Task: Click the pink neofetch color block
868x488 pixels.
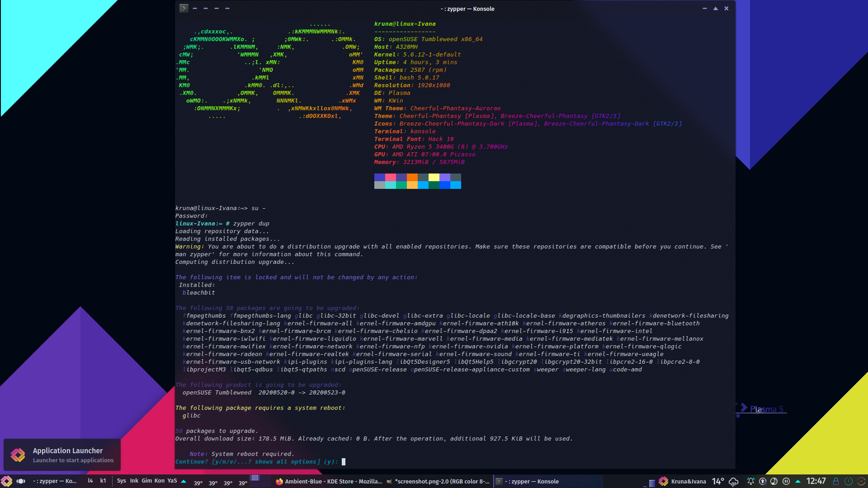Action: [x=391, y=177]
